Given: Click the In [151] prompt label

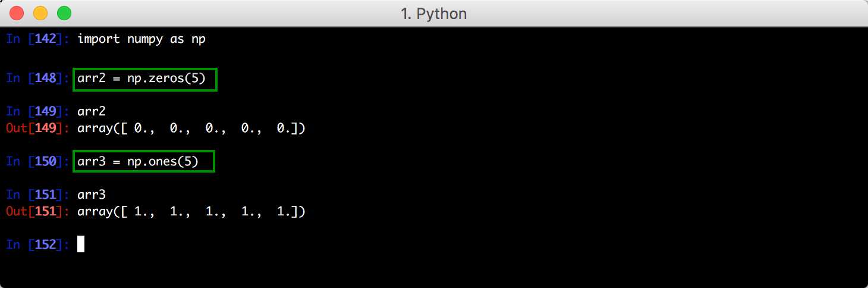Looking at the screenshot, I should click(39, 195).
